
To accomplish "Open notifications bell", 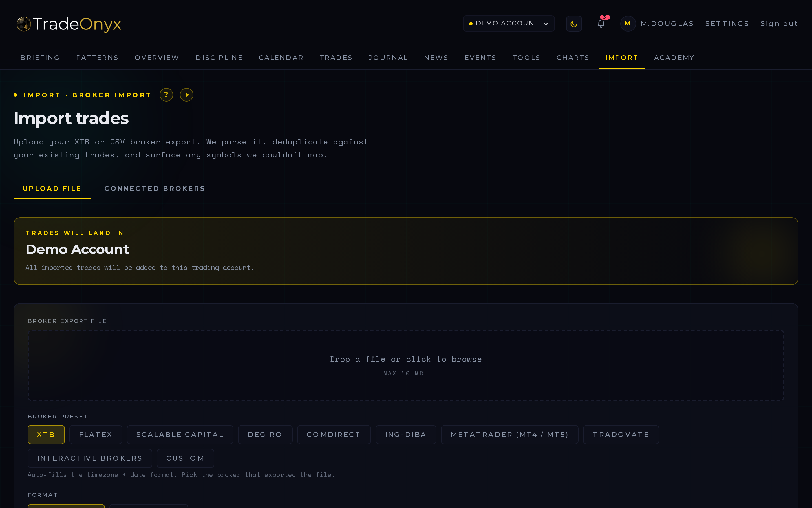I will (601, 23).
